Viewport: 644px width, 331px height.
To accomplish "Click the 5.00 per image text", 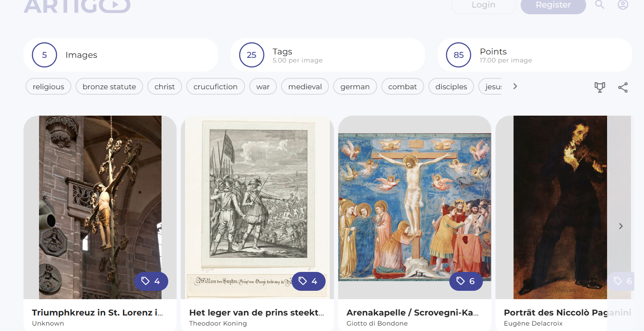I will [x=297, y=60].
